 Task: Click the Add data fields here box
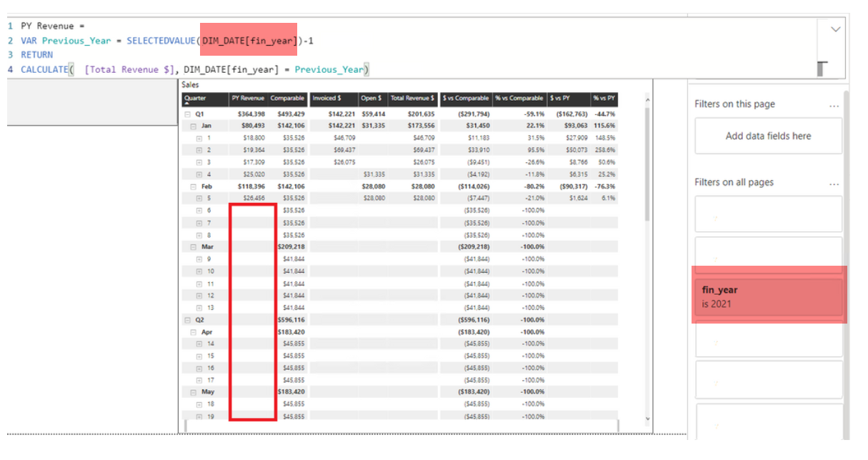click(768, 136)
